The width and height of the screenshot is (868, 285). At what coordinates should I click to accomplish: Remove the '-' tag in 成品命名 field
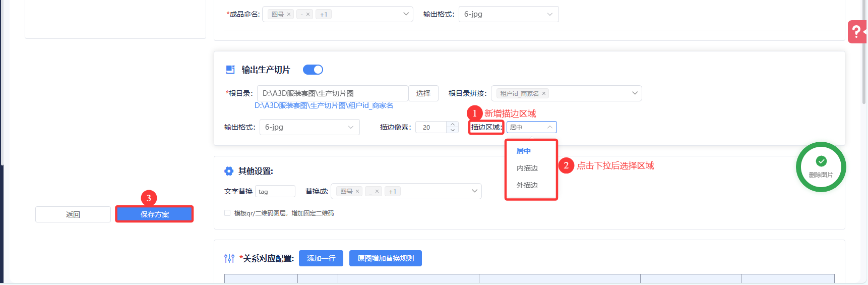click(308, 14)
